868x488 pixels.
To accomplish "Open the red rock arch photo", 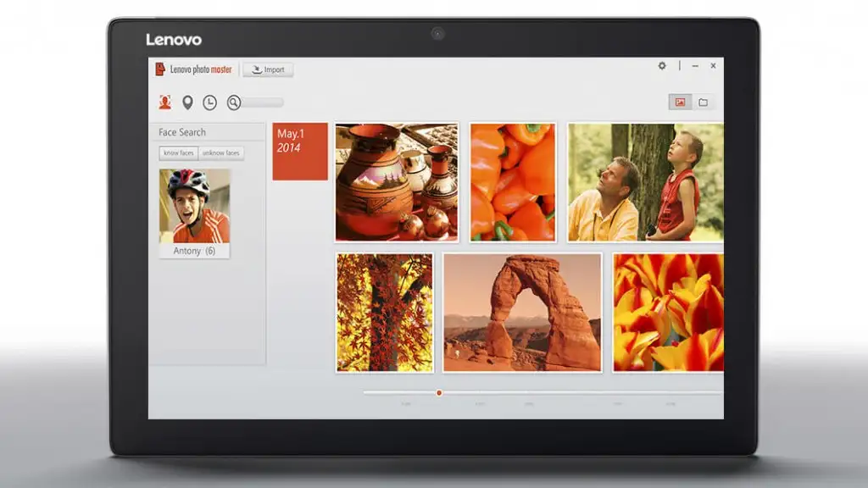I will click(x=522, y=313).
